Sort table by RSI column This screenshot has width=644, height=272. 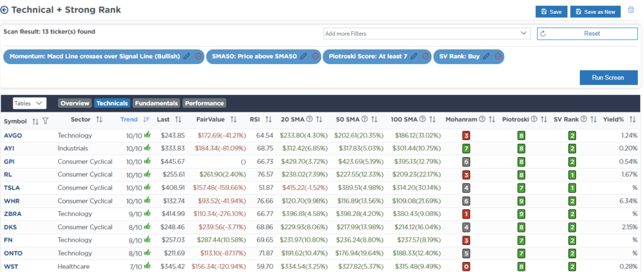pyautogui.click(x=268, y=119)
